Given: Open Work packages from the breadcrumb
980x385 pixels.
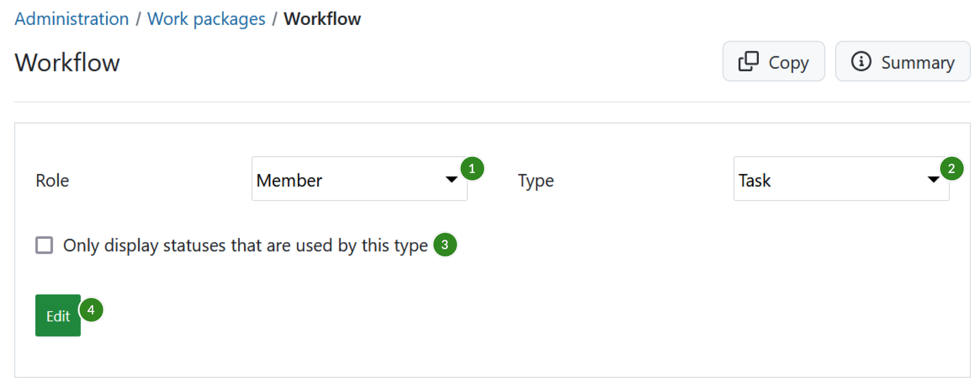Looking at the screenshot, I should [206, 18].
